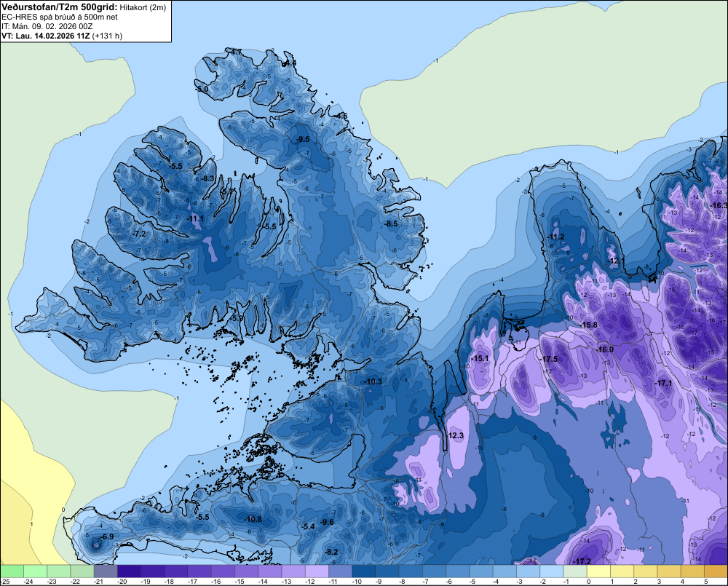Click the '-12' label in the legend scale
Screen dimensions: 728x586
(x=309, y=582)
